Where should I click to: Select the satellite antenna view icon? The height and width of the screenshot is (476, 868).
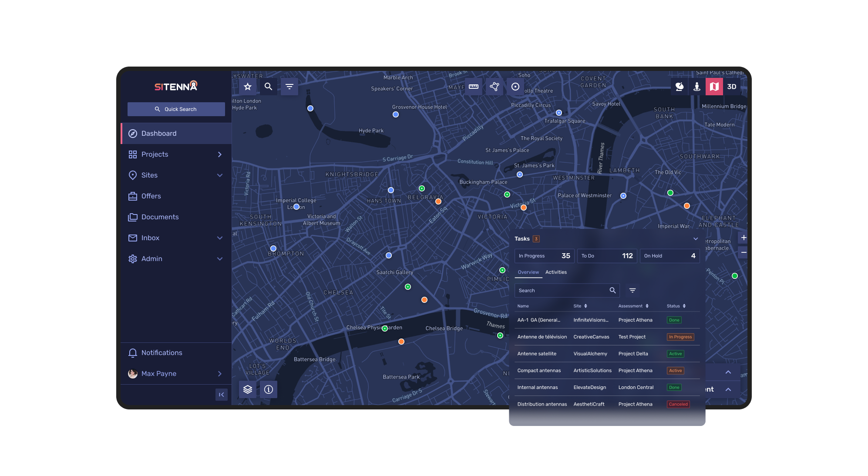[679, 87]
